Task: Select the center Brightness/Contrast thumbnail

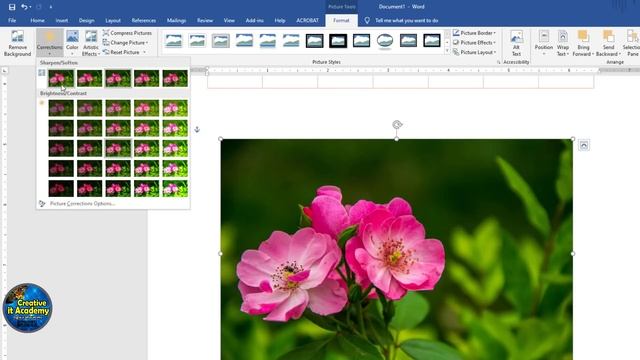Action: point(118,148)
